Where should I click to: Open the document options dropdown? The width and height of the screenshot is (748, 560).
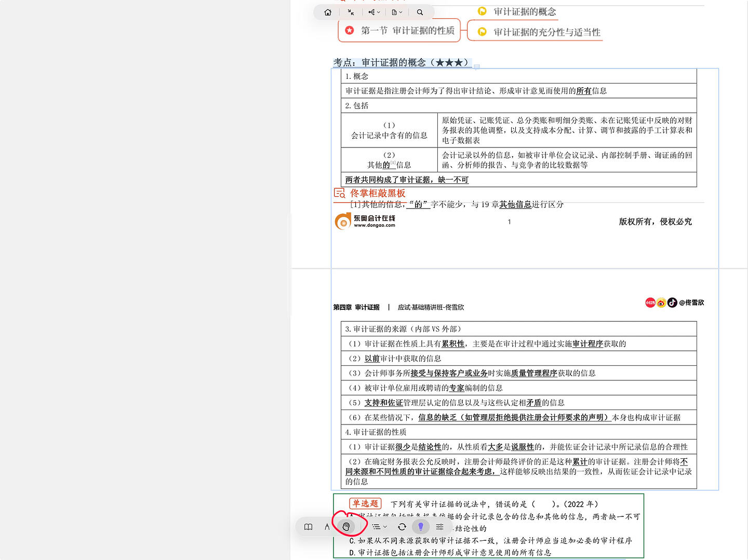pos(397,12)
